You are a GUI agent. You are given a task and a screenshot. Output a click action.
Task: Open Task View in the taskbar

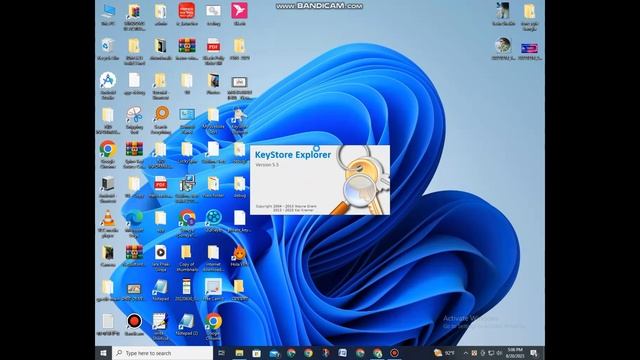point(222,353)
